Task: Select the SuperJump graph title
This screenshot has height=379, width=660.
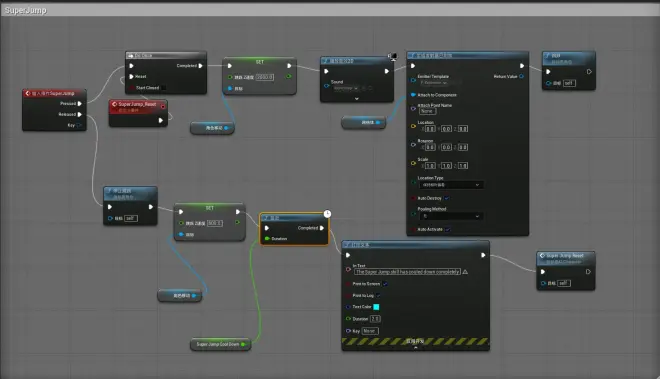Action: [26, 10]
